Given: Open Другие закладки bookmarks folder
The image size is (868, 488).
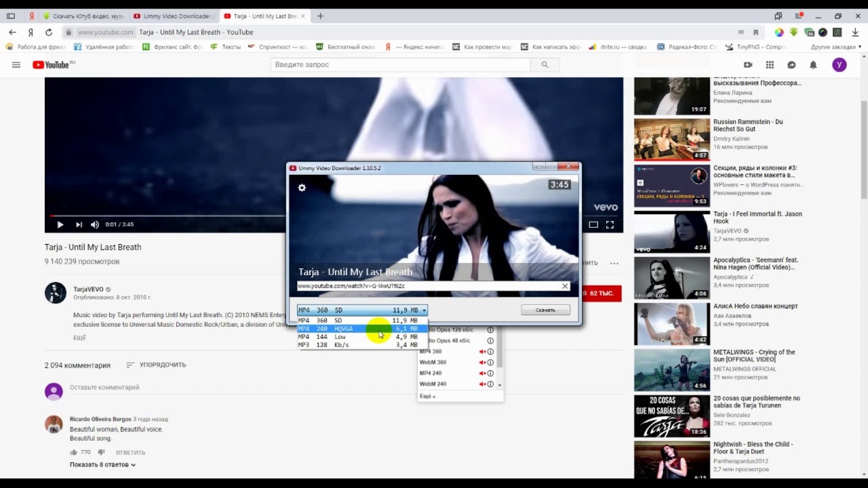Looking at the screenshot, I should coord(835,47).
